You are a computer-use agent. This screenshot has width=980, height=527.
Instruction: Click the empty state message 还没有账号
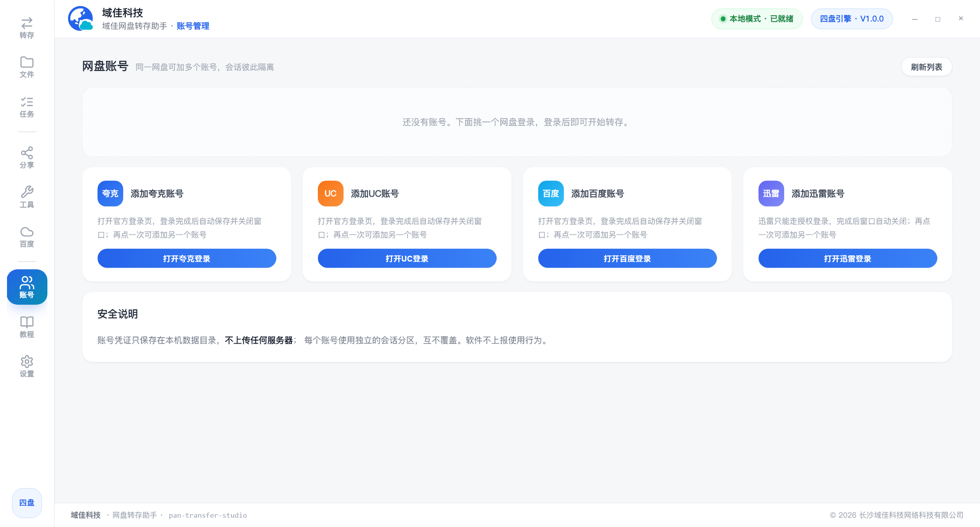(x=517, y=122)
